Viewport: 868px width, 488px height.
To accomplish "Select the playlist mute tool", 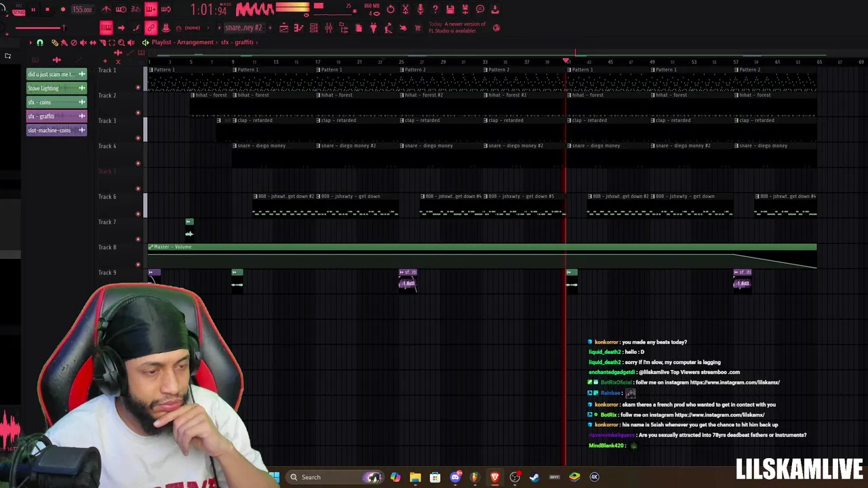I will click(x=83, y=43).
